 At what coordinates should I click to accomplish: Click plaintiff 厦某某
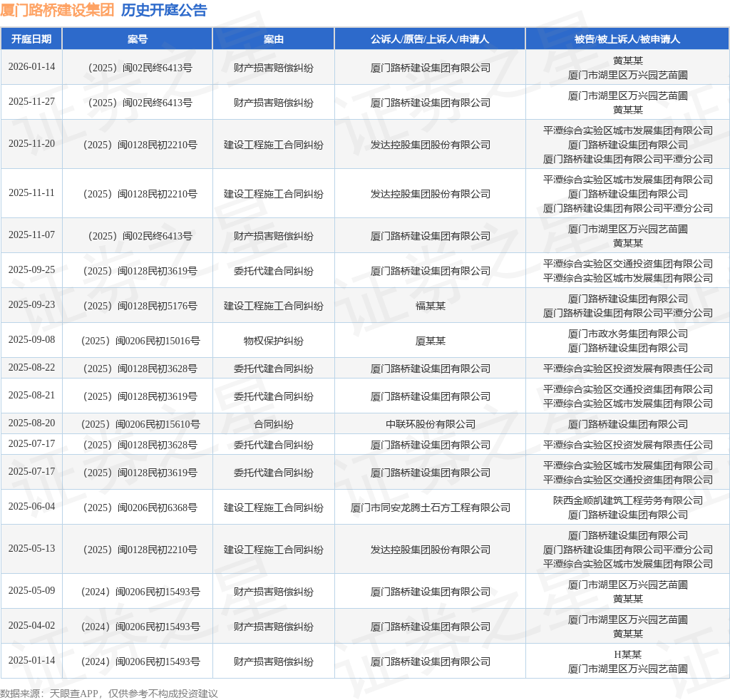click(430, 341)
